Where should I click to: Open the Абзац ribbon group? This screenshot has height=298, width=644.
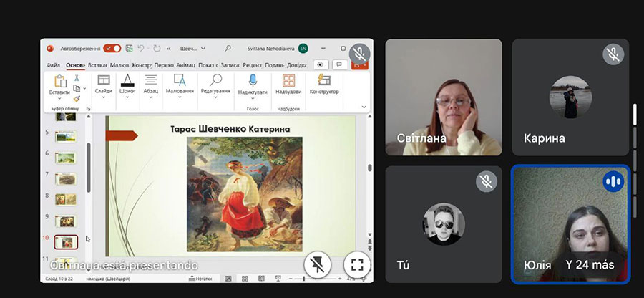coord(151,87)
